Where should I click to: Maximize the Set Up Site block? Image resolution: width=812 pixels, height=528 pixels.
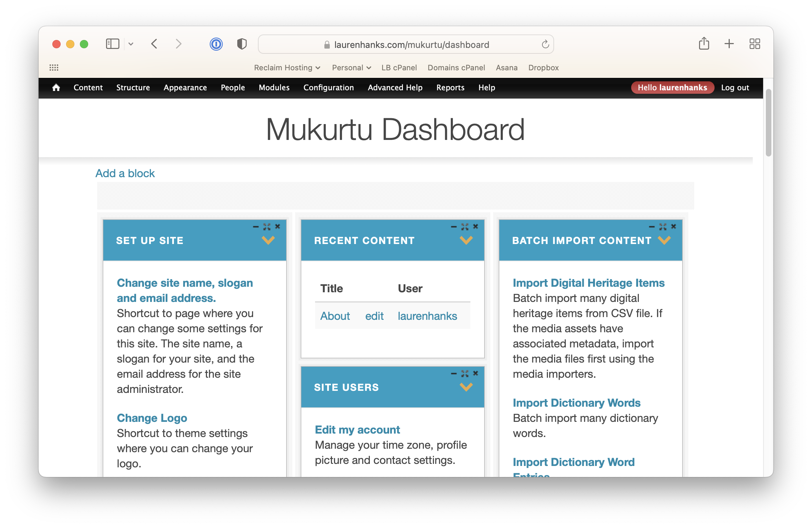tap(267, 227)
